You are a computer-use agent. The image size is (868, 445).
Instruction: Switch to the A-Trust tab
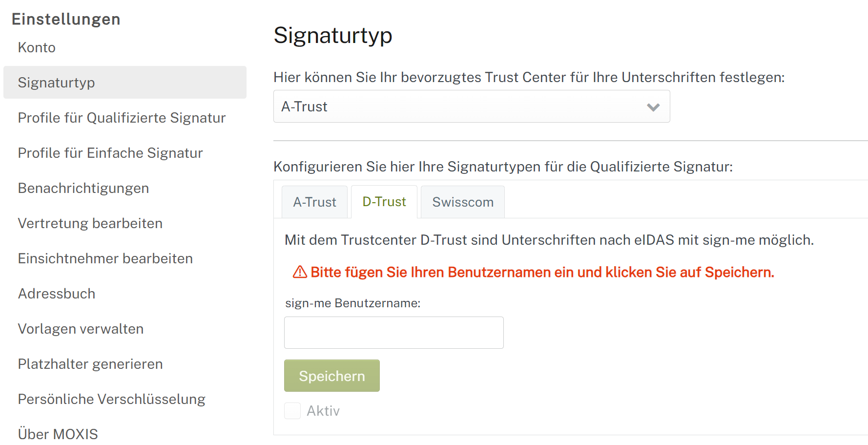pyautogui.click(x=314, y=201)
